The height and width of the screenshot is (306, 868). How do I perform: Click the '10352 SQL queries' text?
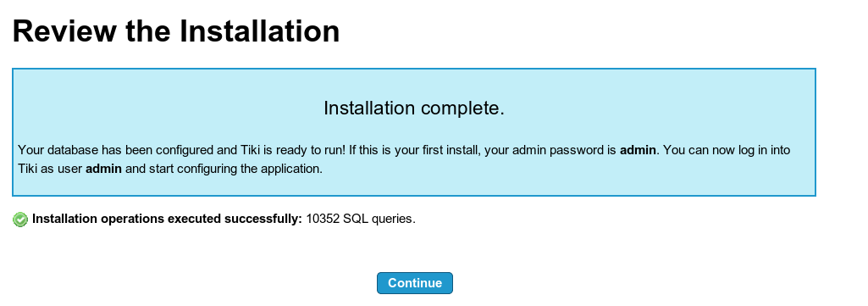coord(361,219)
